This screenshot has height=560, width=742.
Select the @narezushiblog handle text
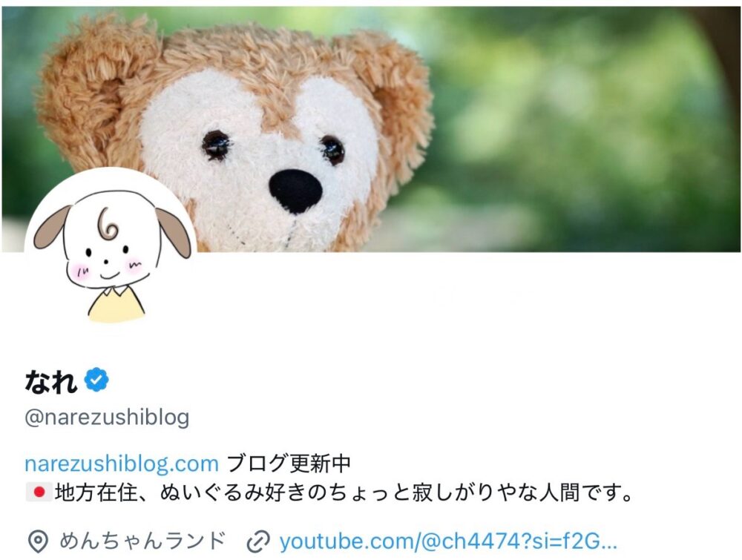107,417
